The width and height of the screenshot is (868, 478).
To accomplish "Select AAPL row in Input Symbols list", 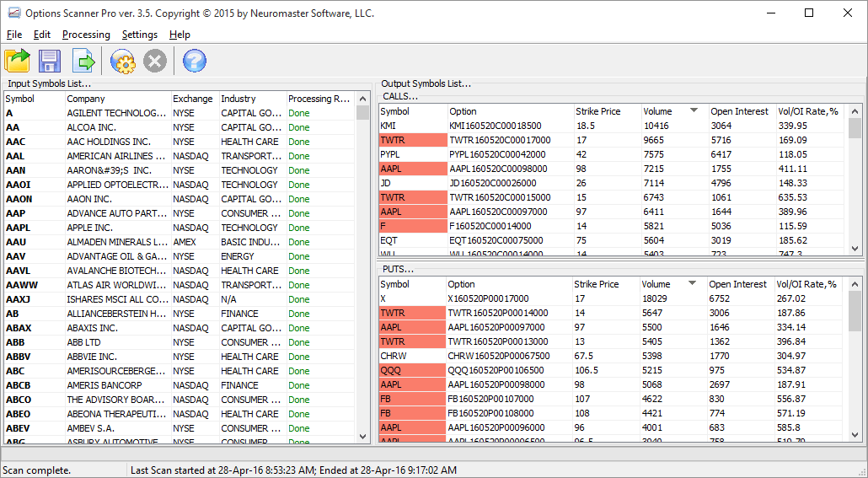I will pos(179,228).
